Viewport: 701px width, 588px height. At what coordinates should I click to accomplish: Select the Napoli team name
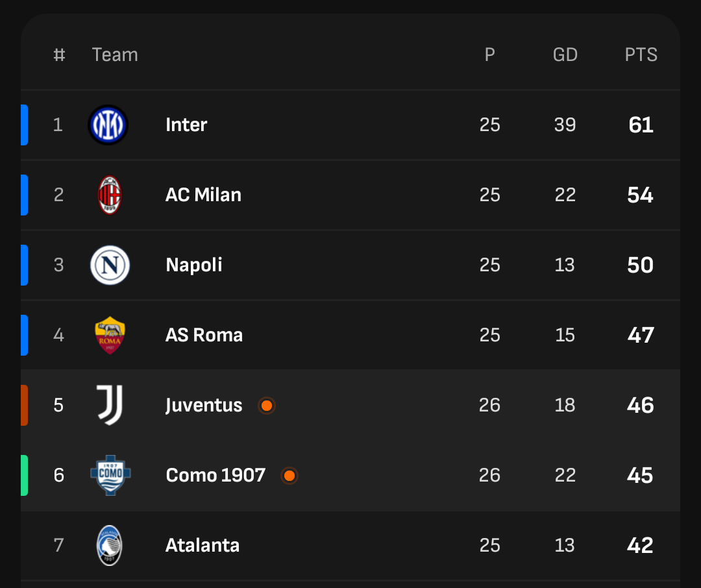(x=194, y=265)
